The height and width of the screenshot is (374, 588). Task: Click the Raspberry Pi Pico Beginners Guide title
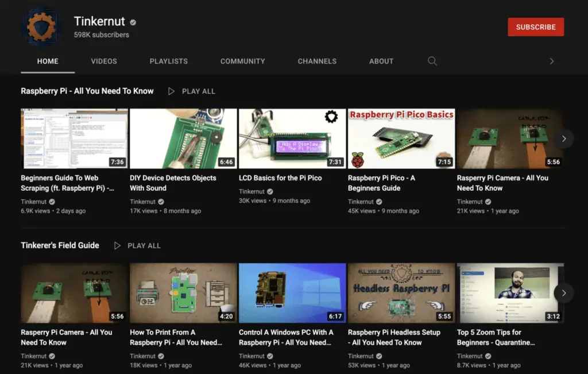(381, 183)
